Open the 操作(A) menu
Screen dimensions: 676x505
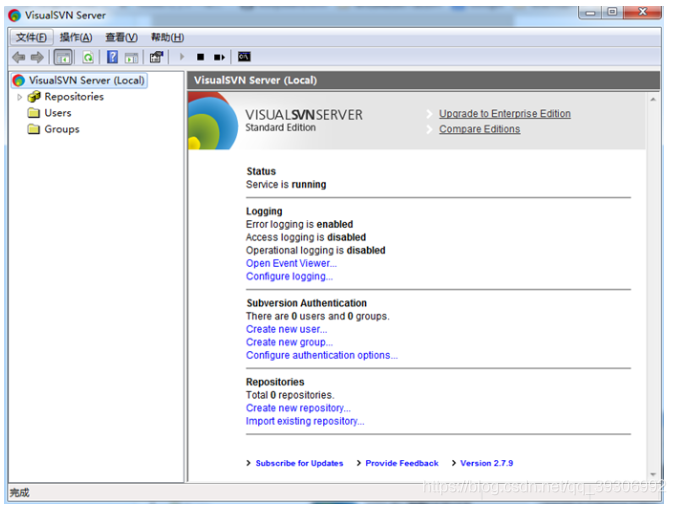76,38
